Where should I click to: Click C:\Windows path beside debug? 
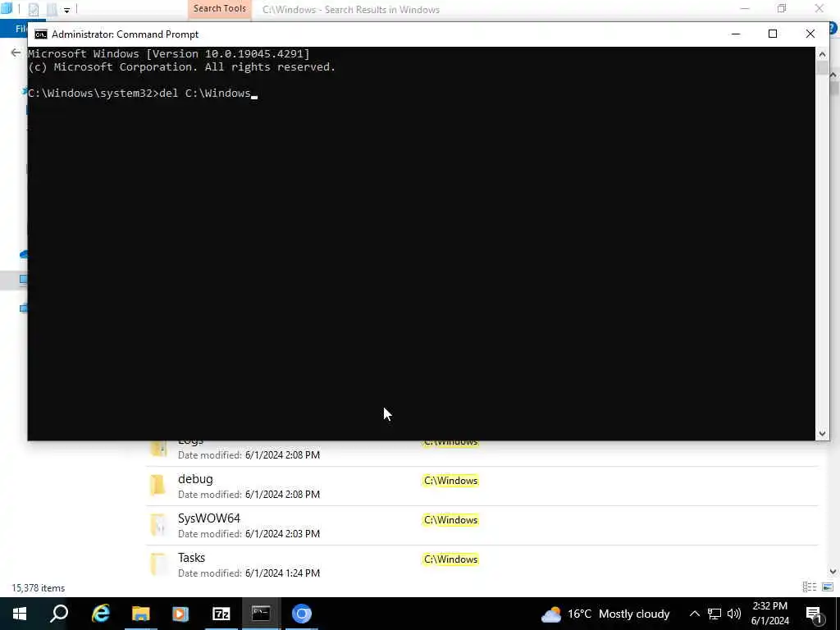[450, 481]
